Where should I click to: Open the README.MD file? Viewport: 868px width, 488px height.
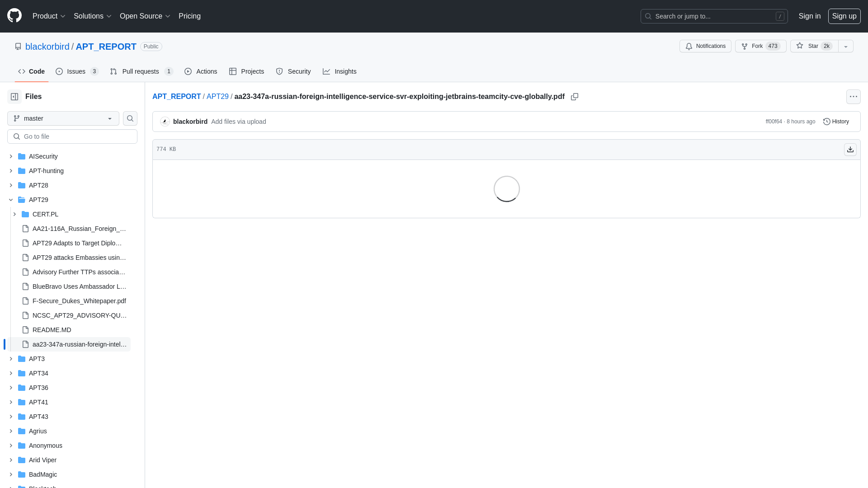coord(52,330)
